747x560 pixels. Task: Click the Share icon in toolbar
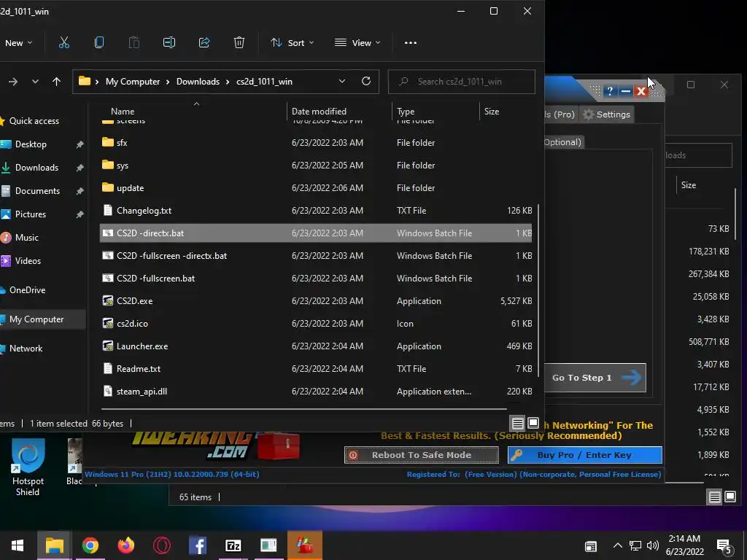point(204,43)
